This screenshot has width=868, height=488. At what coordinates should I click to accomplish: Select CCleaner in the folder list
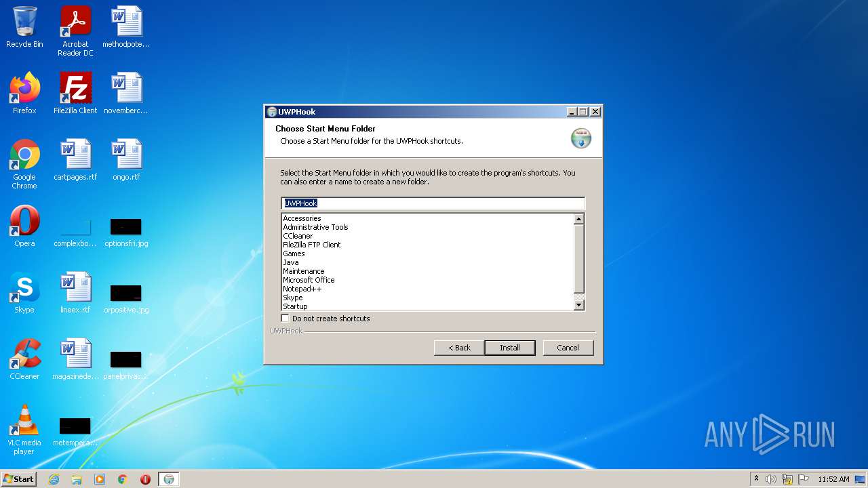[x=298, y=236]
